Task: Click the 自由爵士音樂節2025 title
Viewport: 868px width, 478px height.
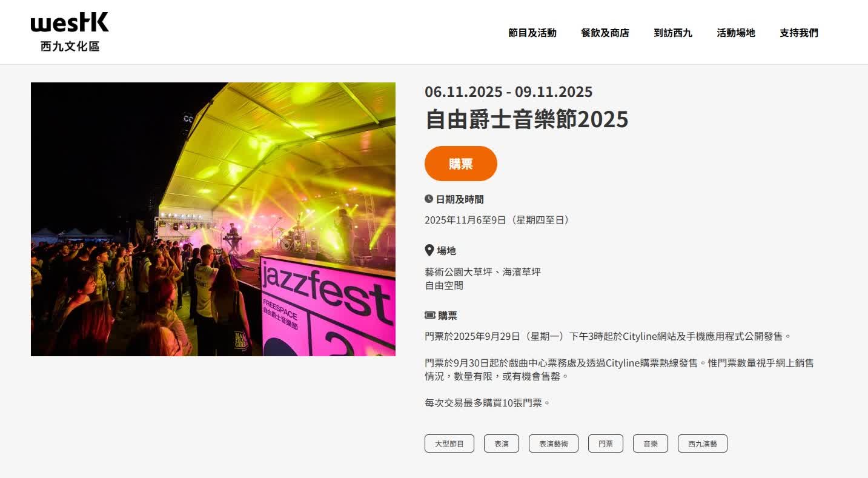Action: pos(526,119)
